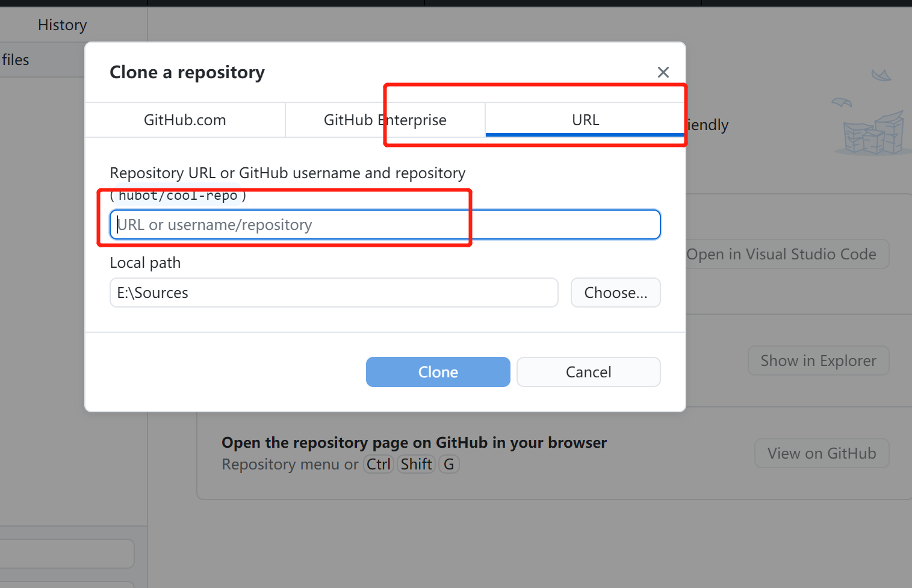This screenshot has width=912, height=588.
Task: Close the Clone a repository dialog
Action: (663, 72)
